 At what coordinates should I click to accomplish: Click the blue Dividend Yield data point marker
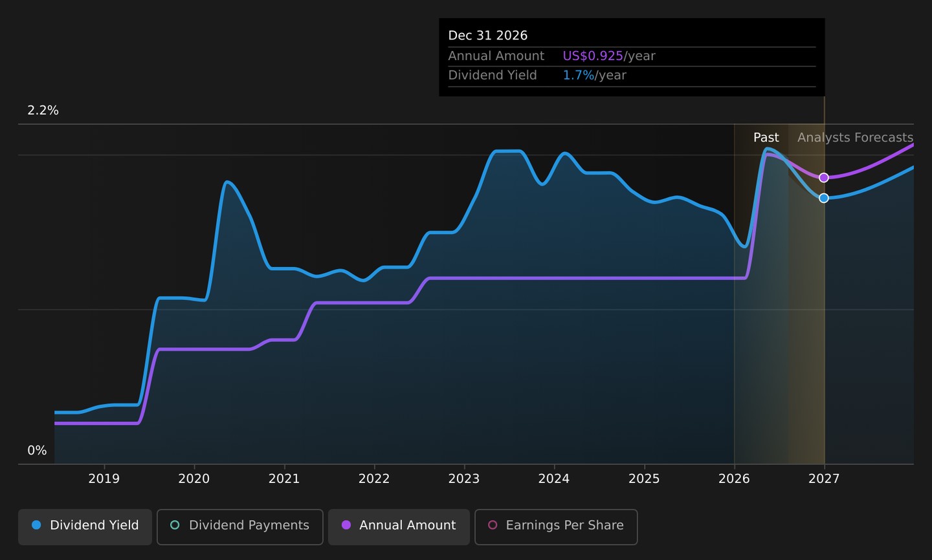824,198
